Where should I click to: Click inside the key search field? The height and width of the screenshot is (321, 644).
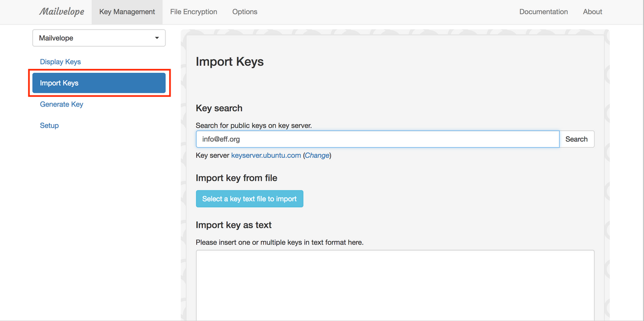[377, 139]
